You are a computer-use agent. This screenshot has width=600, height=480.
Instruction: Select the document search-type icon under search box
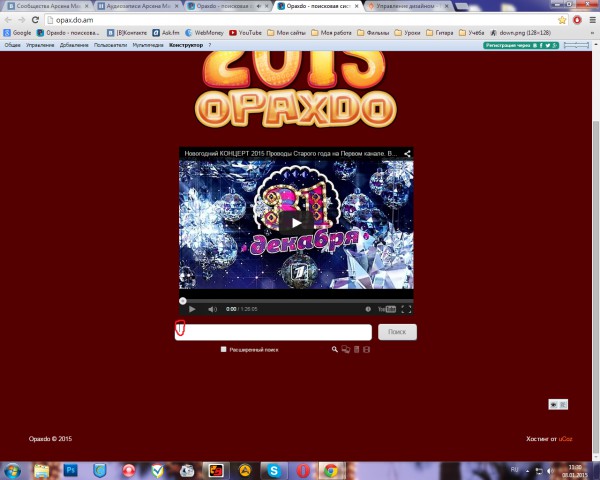tap(356, 349)
